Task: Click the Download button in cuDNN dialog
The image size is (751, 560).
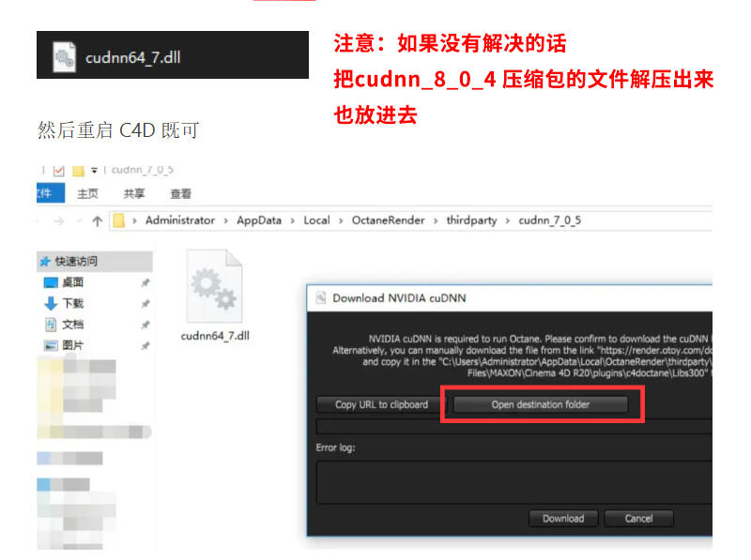Action: click(x=563, y=519)
